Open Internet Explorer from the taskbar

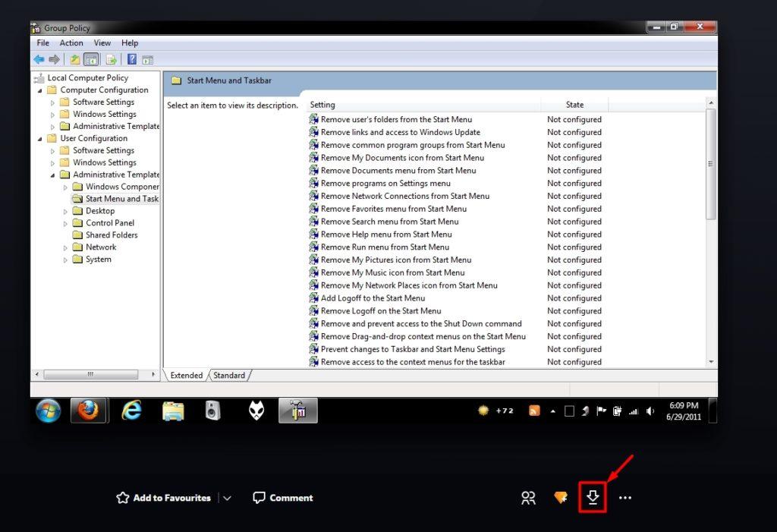pos(132,411)
